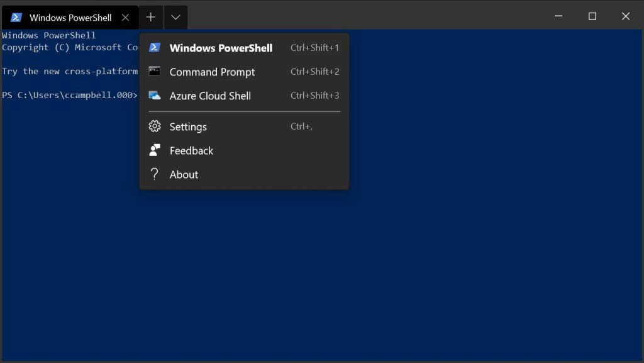Select Feedback from the menu
This screenshot has height=363, width=644.
(191, 150)
